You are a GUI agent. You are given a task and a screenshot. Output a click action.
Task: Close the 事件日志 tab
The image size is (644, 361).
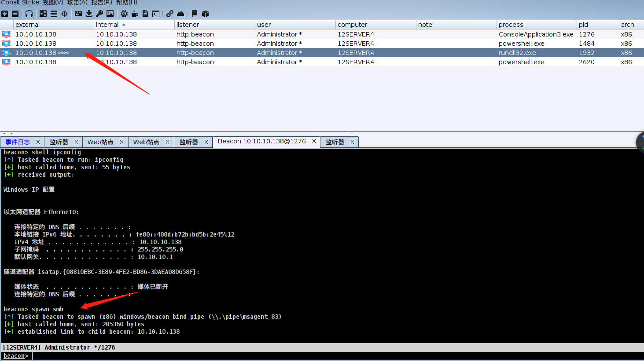pyautogui.click(x=38, y=142)
